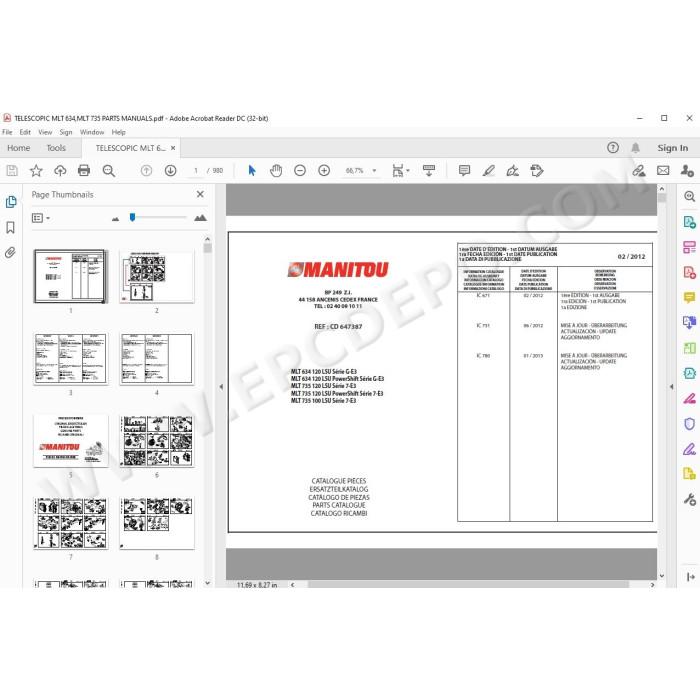Screen dimensions: 700x700
Task: Click the stamp tool icon
Action: (x=537, y=171)
